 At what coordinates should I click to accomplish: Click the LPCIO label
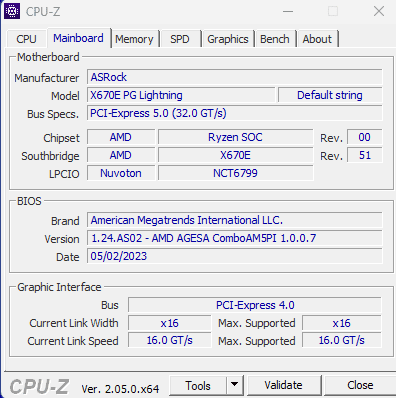[x=64, y=174]
